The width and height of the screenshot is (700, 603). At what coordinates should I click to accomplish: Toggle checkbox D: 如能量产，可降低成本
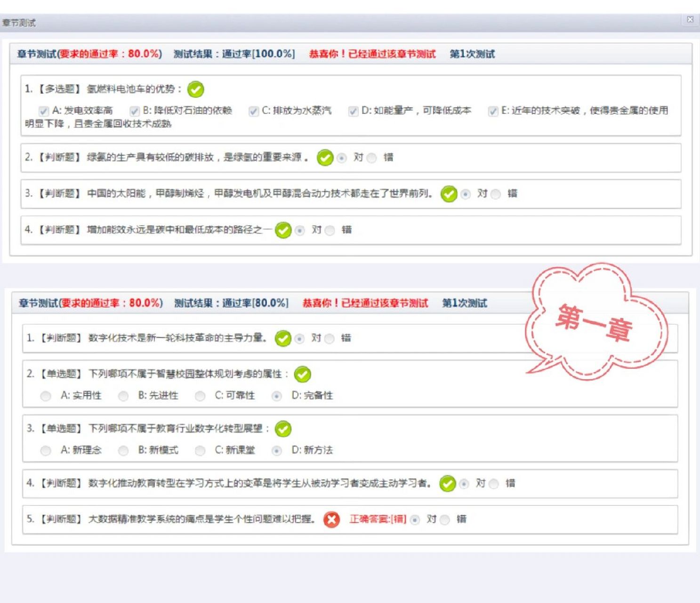(353, 111)
